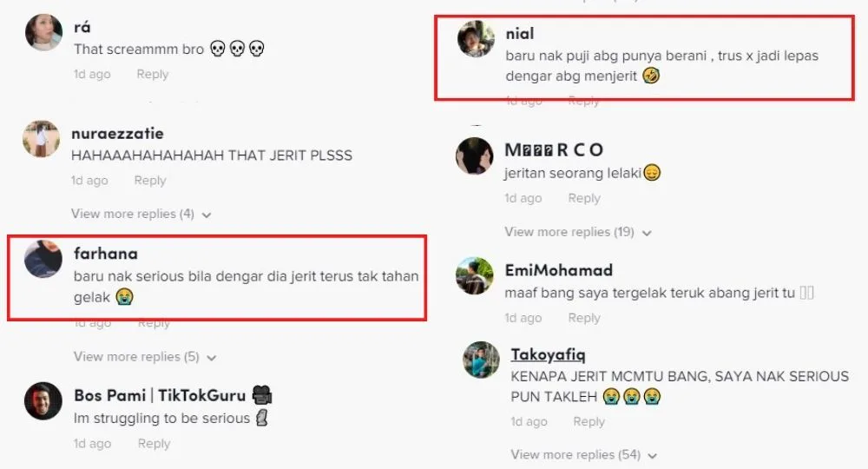Open rá's profile avatar
Screen dimensions: 868x469
43,33
